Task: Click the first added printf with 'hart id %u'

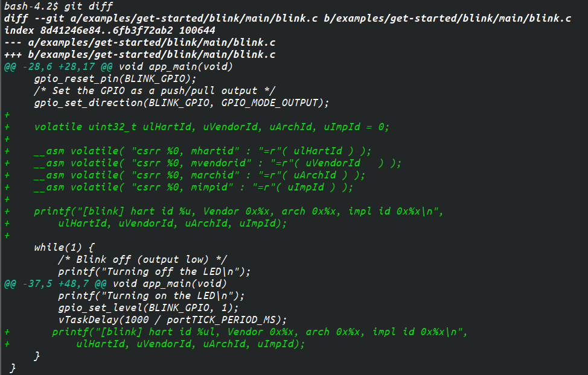Action: point(238,211)
